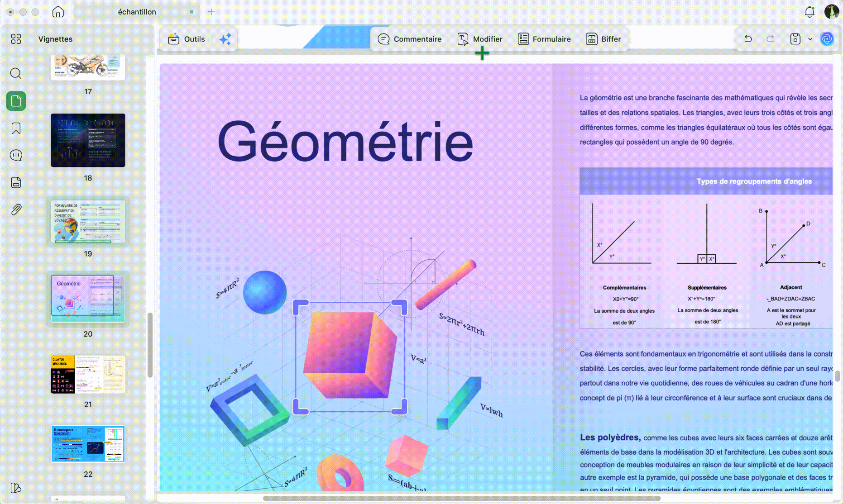Save the document with disk icon
The width and height of the screenshot is (843, 504).
point(795,39)
